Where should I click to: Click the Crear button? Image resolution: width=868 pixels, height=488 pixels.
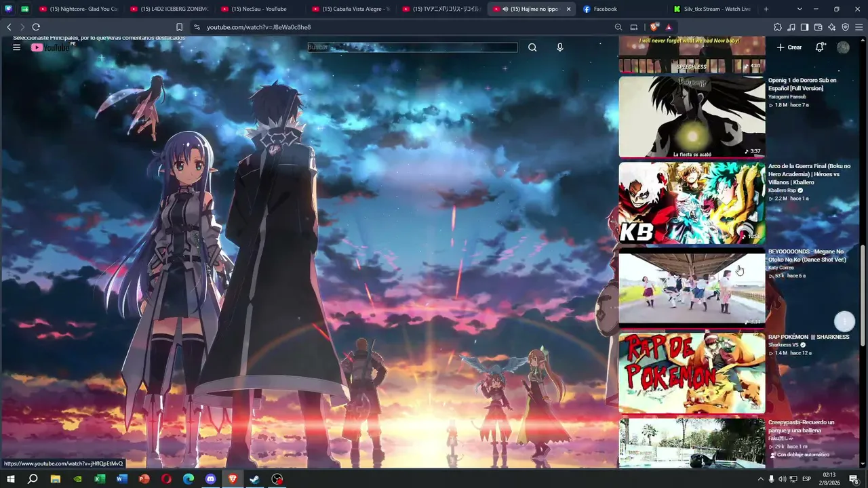tap(789, 47)
